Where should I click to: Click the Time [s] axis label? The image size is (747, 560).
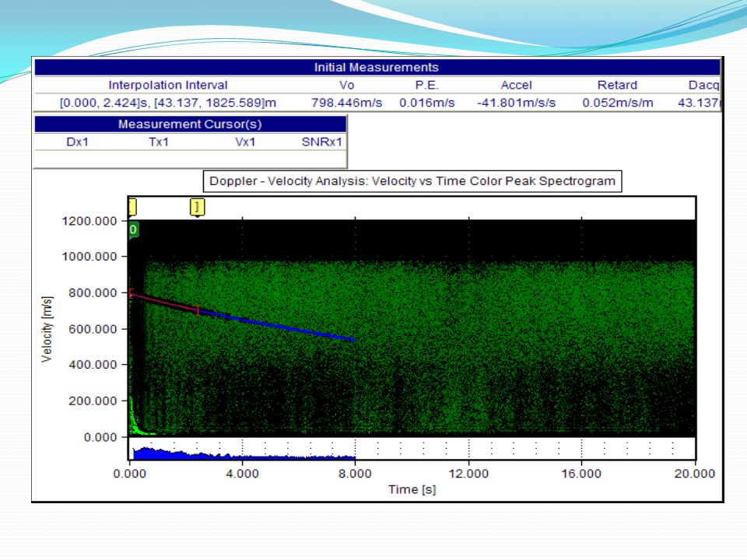click(x=412, y=489)
